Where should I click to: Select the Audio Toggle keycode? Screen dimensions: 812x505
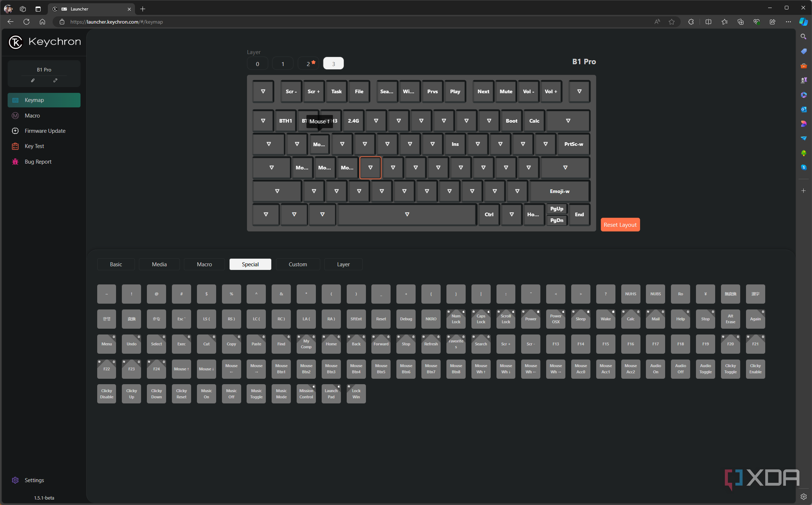[705, 369]
